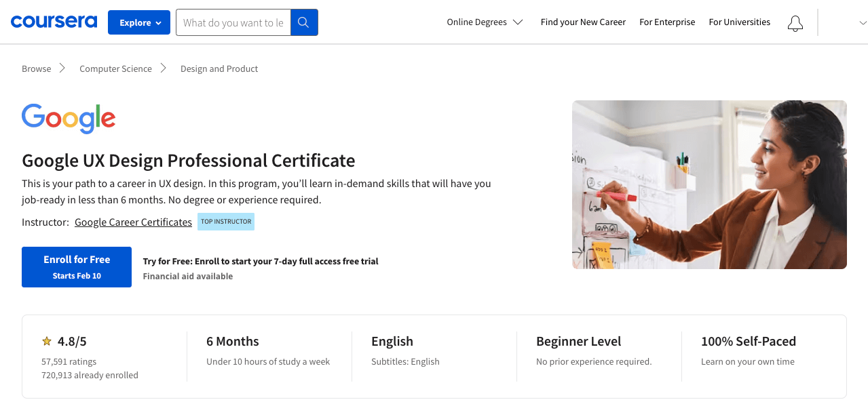
Task: Click the Beginner Level text
Action: (579, 342)
